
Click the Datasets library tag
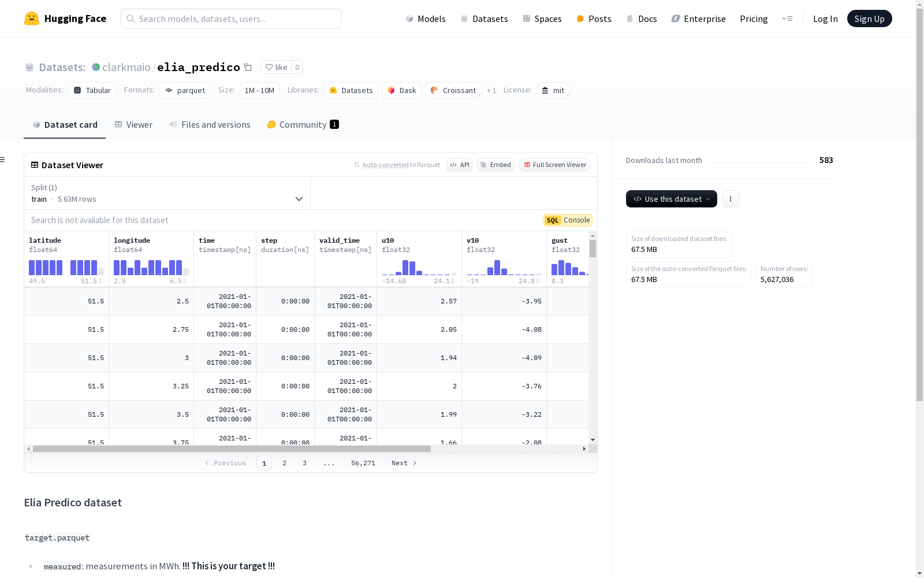(x=351, y=90)
